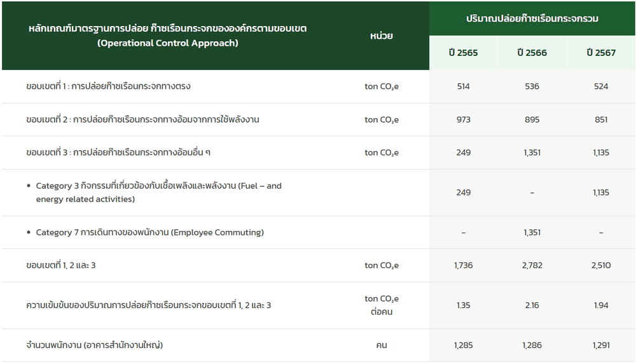Select intensity value '2.16'

coord(532,305)
